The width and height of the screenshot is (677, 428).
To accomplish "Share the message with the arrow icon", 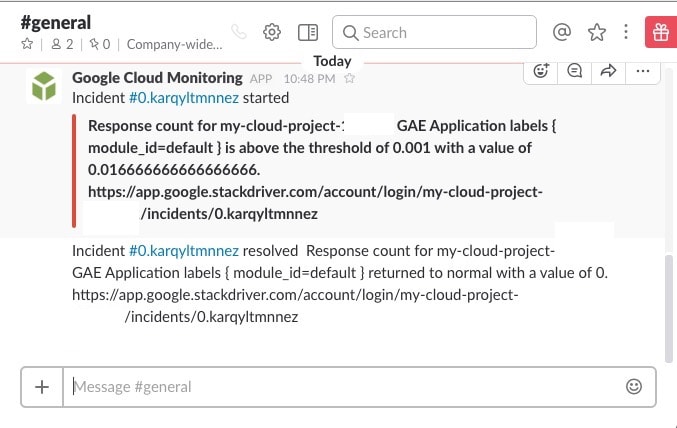I will click(608, 70).
